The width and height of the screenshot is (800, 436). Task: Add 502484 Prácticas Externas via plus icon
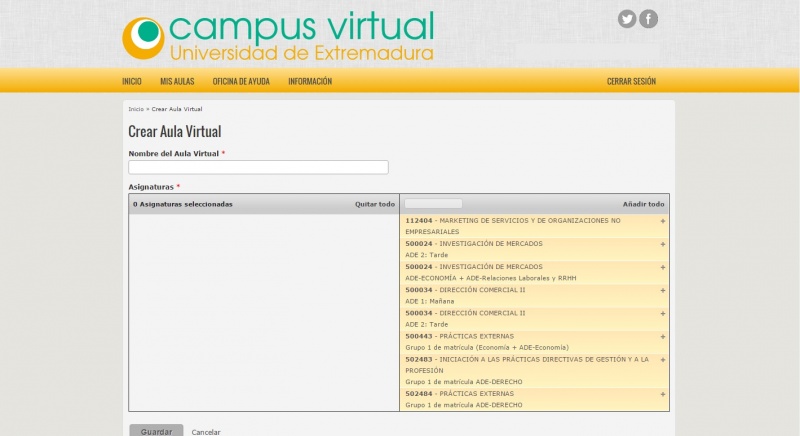pyautogui.click(x=662, y=394)
